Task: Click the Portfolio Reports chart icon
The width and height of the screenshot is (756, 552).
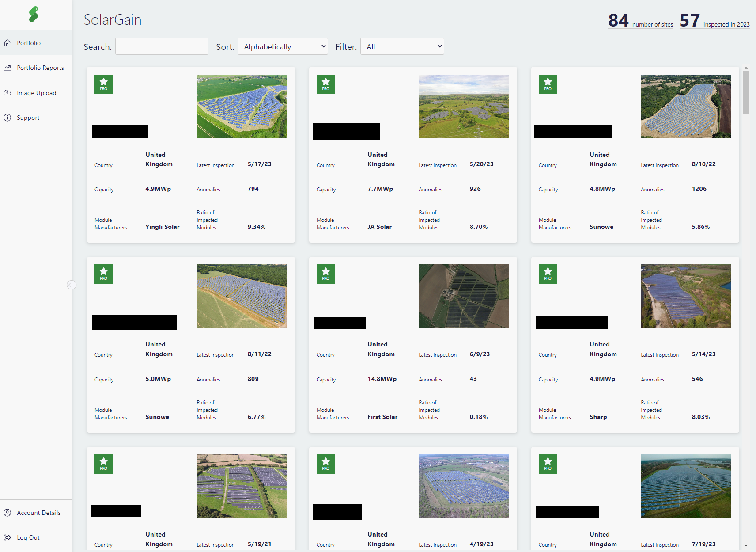Action: [x=8, y=68]
